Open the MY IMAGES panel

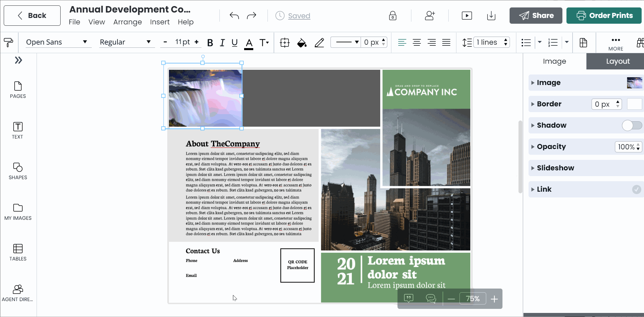point(18,212)
